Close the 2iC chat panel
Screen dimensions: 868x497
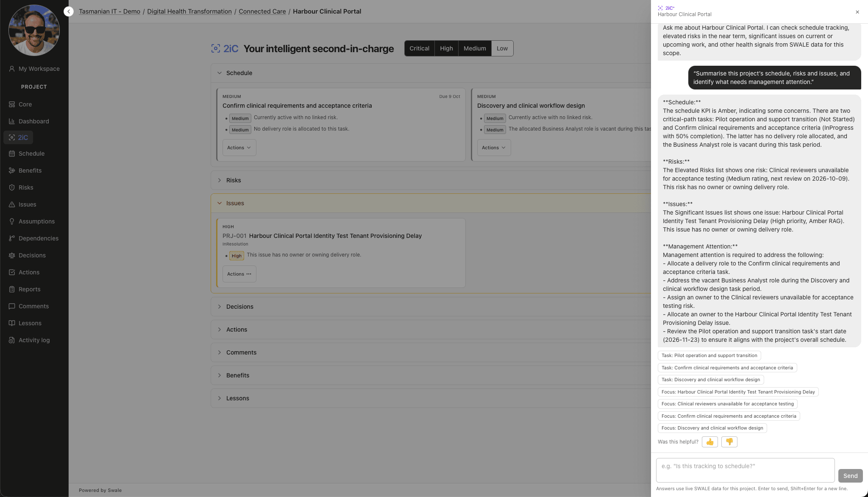pyautogui.click(x=857, y=12)
